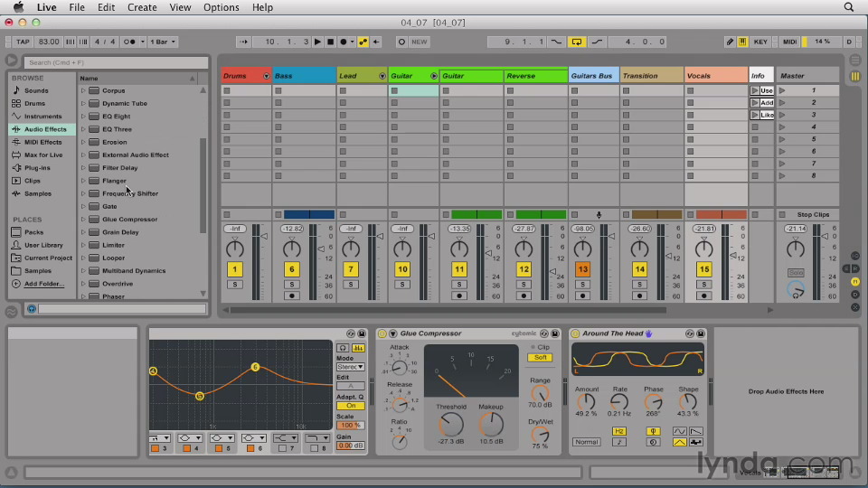This screenshot has width=868, height=488.
Task: Click the Re-enable Automation arrow
Action: tap(376, 42)
